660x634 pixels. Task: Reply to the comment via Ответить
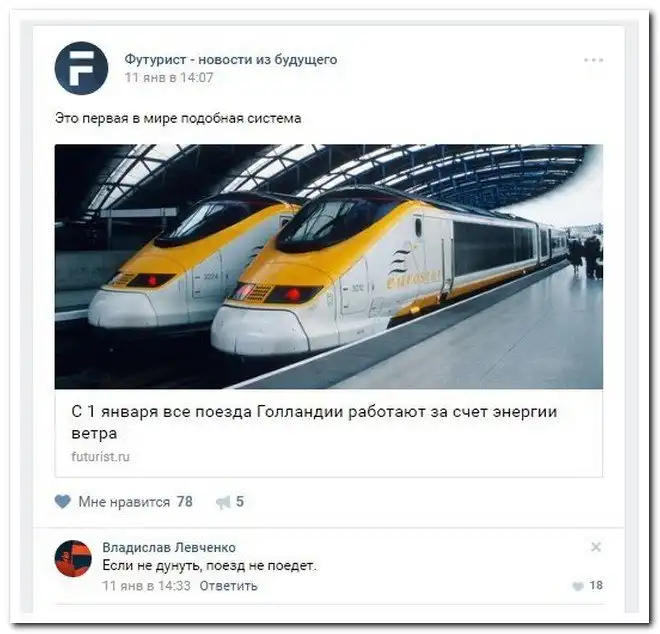[228, 586]
